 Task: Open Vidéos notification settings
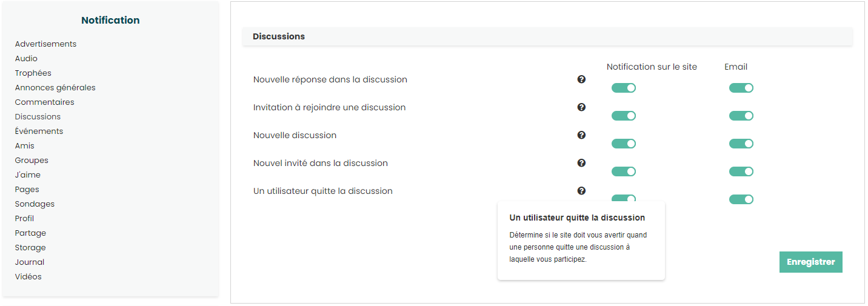(28, 277)
